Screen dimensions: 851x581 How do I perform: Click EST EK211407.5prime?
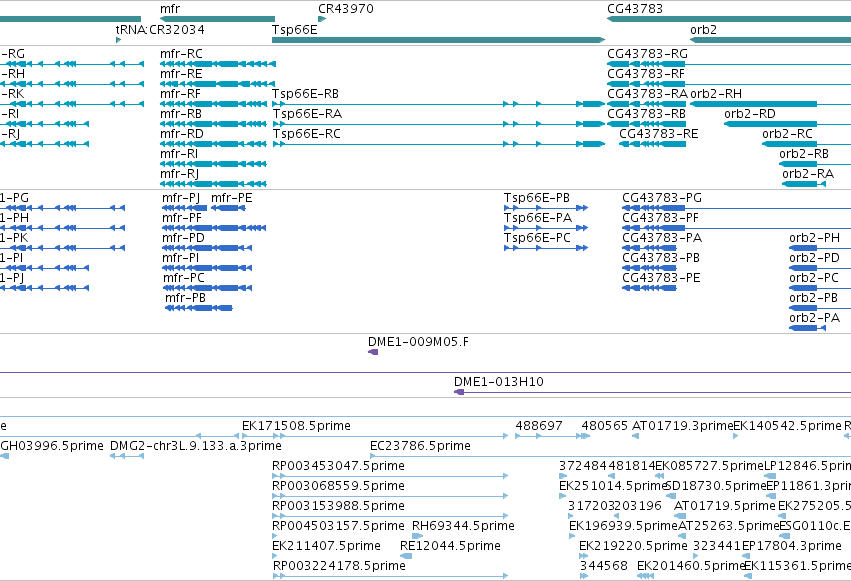pos(275,556)
